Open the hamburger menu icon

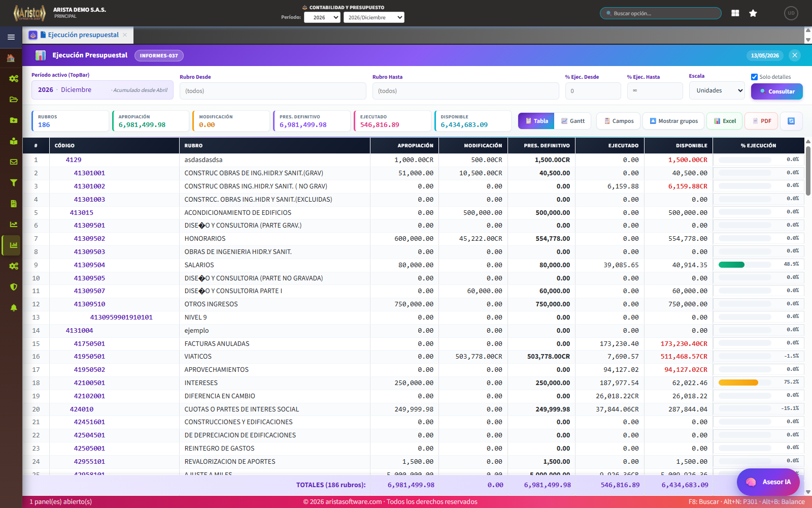pos(11,37)
